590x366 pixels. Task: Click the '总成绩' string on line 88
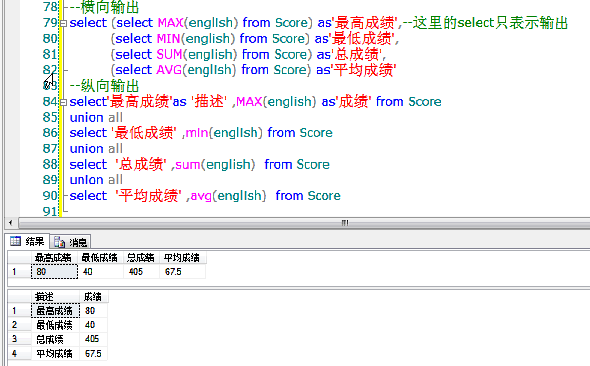pos(141,164)
